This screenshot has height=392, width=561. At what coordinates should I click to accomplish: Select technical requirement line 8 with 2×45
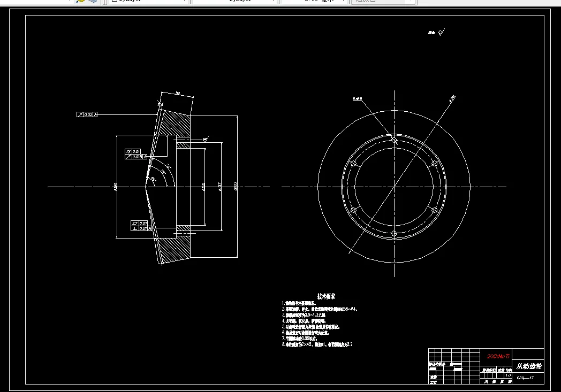coord(317,344)
